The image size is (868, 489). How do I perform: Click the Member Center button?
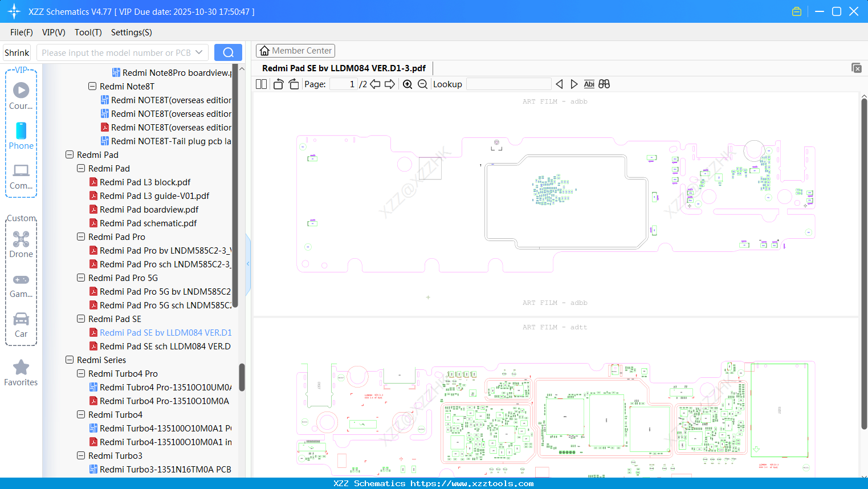click(x=295, y=51)
